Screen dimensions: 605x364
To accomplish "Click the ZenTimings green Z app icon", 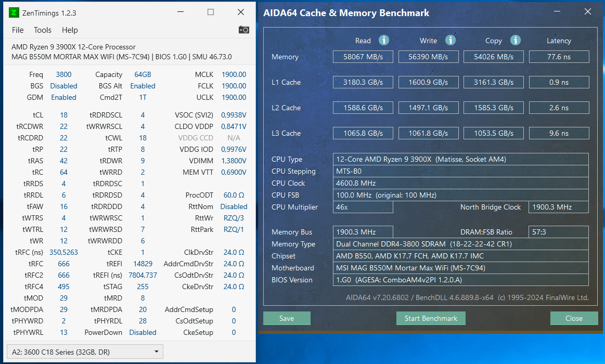I will (x=14, y=12).
